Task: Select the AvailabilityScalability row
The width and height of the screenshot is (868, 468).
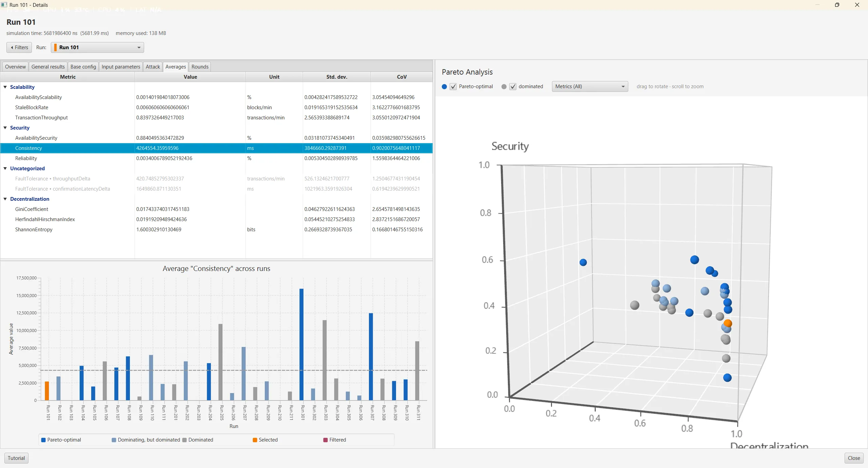Action: 216,97
